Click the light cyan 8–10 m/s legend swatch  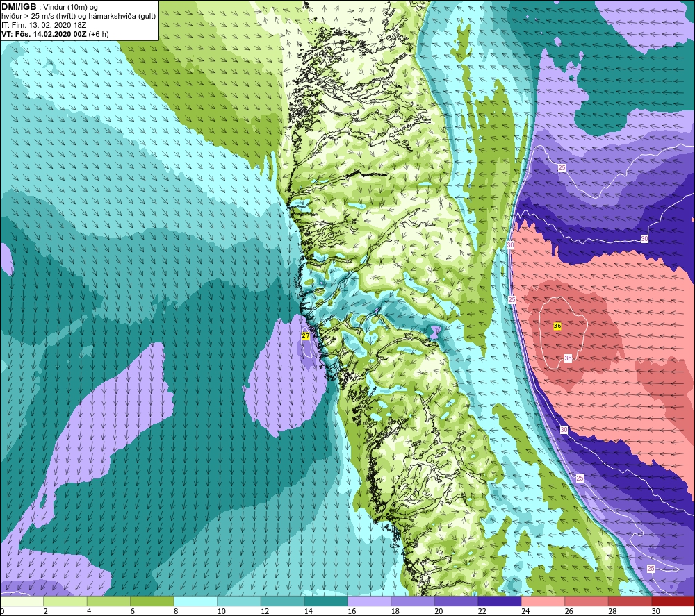point(195,601)
